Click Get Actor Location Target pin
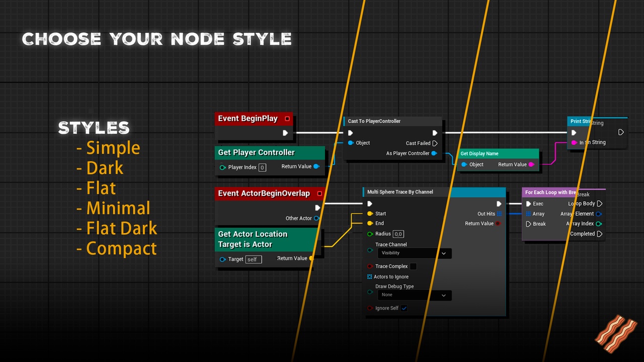The width and height of the screenshot is (644, 362). pyautogui.click(x=222, y=259)
